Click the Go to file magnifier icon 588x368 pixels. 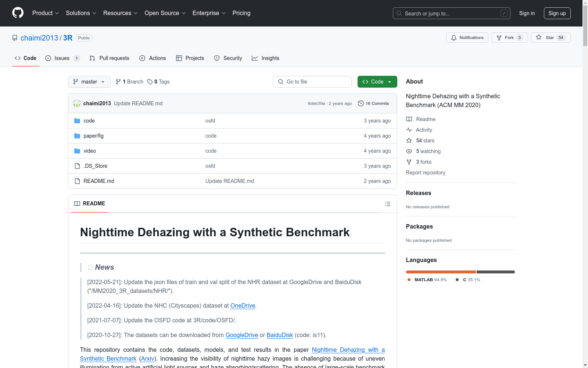tap(281, 82)
